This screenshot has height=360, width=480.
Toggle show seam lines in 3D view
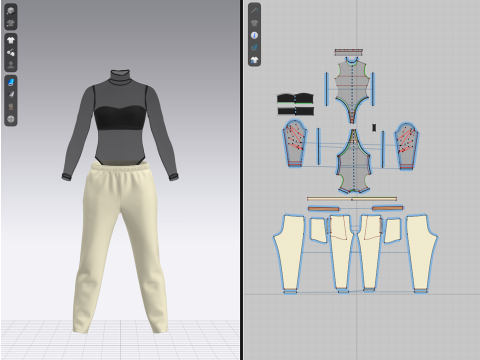pos(11,53)
